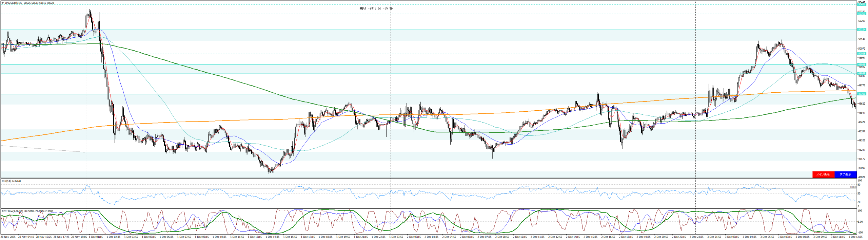Image resolution: width=868 pixels, height=240 pixels.
Task: Click the RSI 50 level scale value
Action: pos(859,193)
